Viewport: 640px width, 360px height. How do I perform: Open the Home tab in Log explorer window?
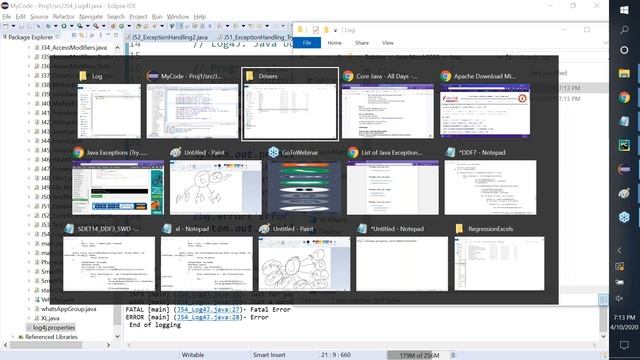(334, 43)
